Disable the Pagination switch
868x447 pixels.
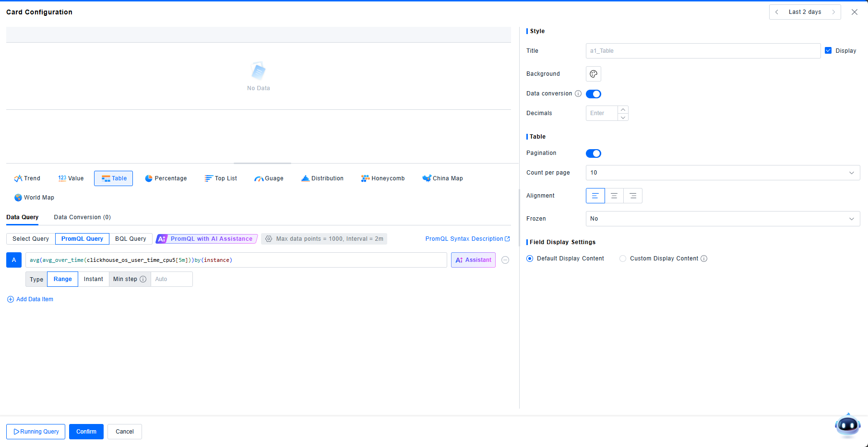tap(594, 153)
